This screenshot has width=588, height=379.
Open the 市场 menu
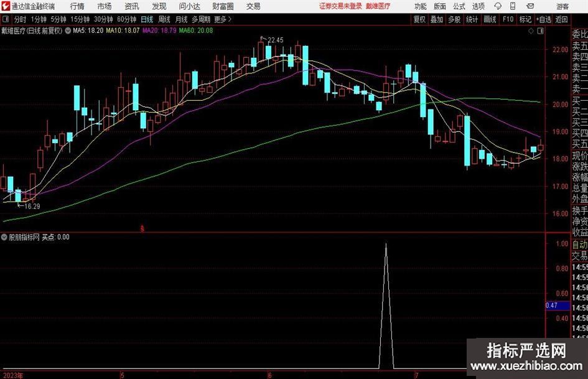(x=105, y=6)
